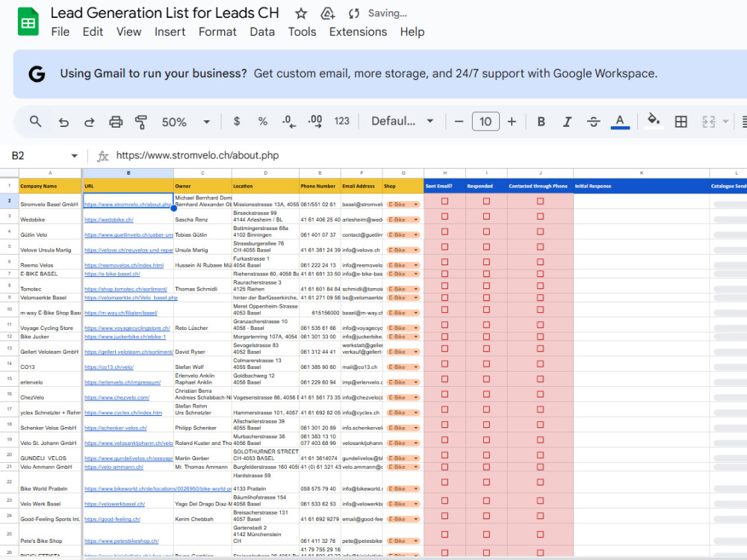Select column B header
The image size is (747, 560).
(128, 173)
